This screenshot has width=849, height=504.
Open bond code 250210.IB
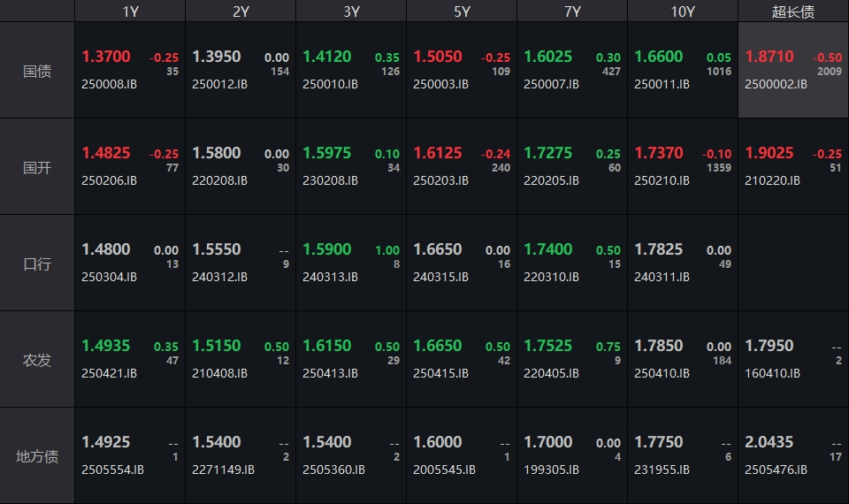click(662, 180)
